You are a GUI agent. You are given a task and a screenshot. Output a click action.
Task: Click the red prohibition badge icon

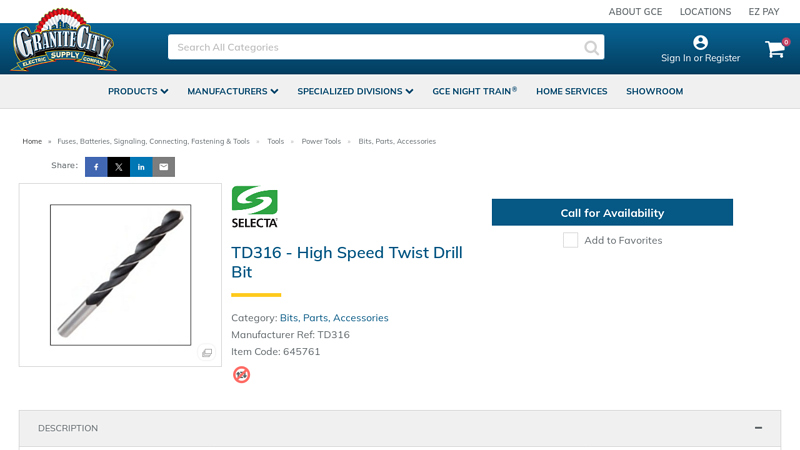coord(241,374)
